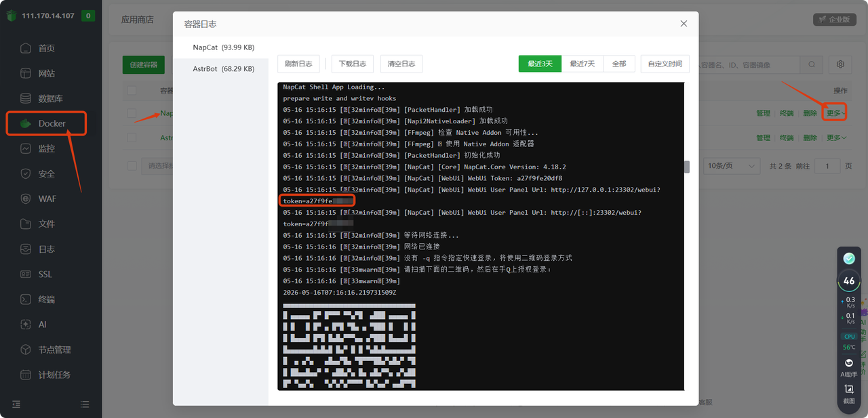The width and height of the screenshot is (868, 418).
Task: Click the 创建容器 button behind dialog
Action: 144,64
